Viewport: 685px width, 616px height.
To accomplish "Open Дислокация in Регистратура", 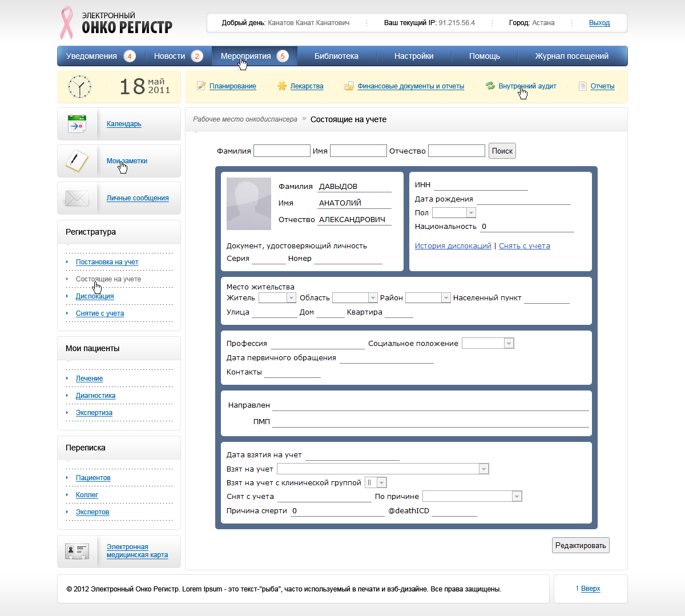I will coord(95,296).
